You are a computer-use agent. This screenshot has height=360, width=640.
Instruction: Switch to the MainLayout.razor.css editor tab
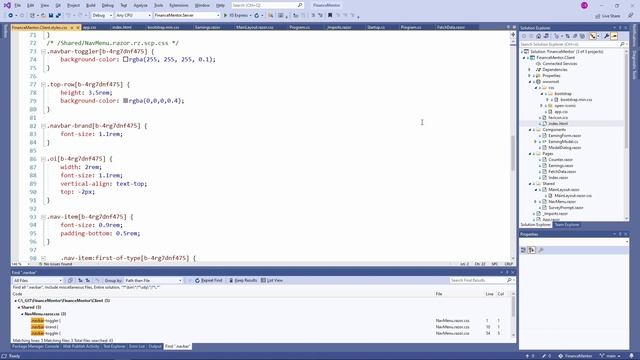click(255, 27)
